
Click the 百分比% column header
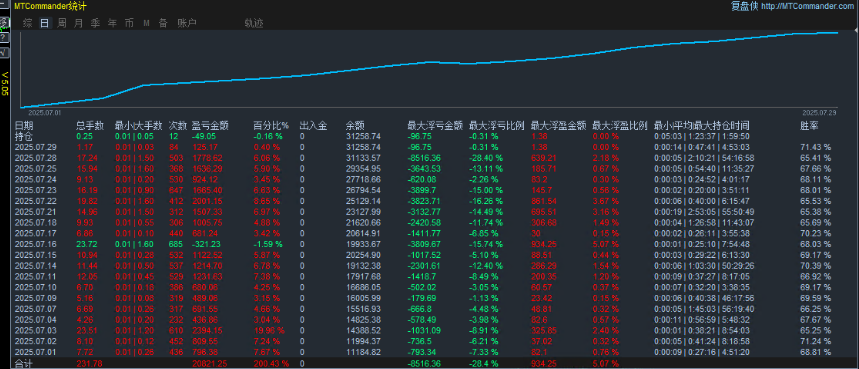pyautogui.click(x=271, y=125)
